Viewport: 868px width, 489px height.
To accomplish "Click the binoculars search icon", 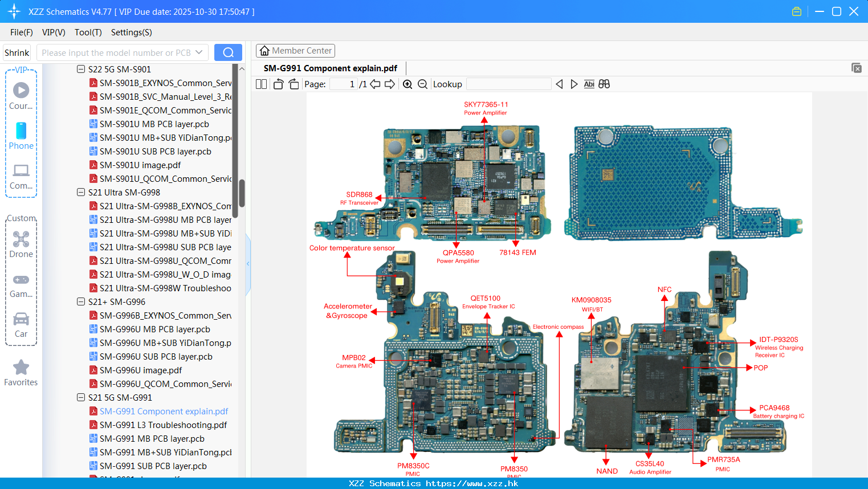I will (604, 84).
